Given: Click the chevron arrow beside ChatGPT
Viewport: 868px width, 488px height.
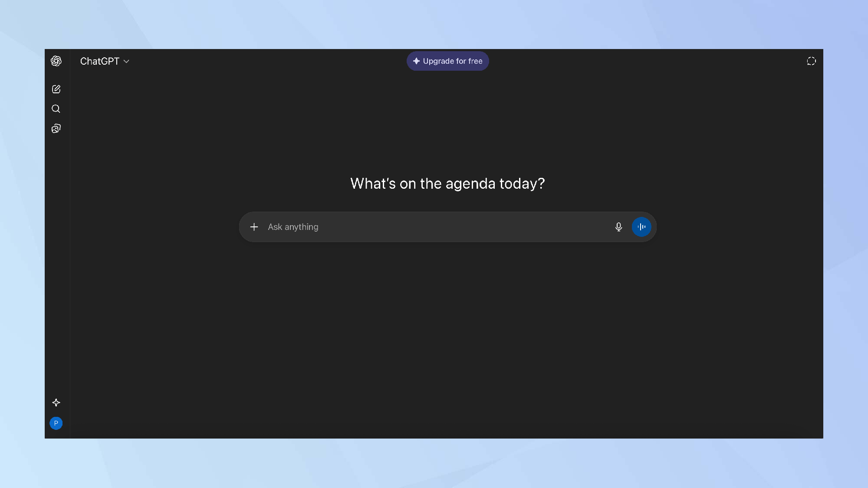Looking at the screenshot, I should click(126, 62).
